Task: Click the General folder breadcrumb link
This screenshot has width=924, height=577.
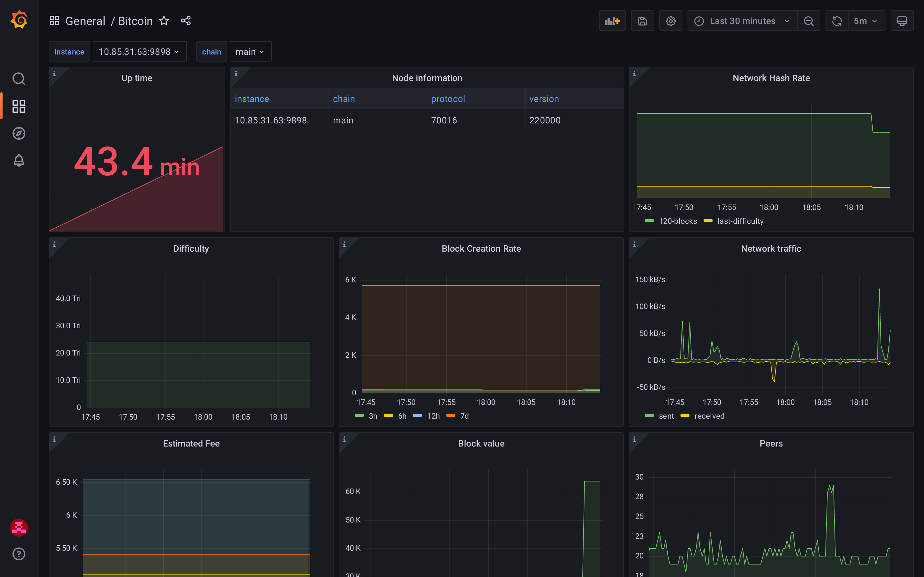Action: 85,21
